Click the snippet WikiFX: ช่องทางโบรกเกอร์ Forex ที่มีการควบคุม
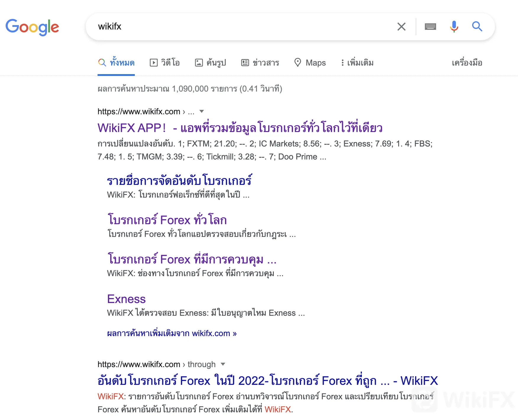The image size is (518, 420). point(195,273)
